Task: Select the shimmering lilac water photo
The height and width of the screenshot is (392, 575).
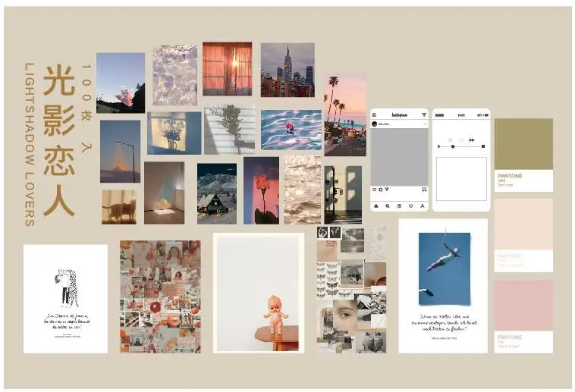Action: [175, 75]
